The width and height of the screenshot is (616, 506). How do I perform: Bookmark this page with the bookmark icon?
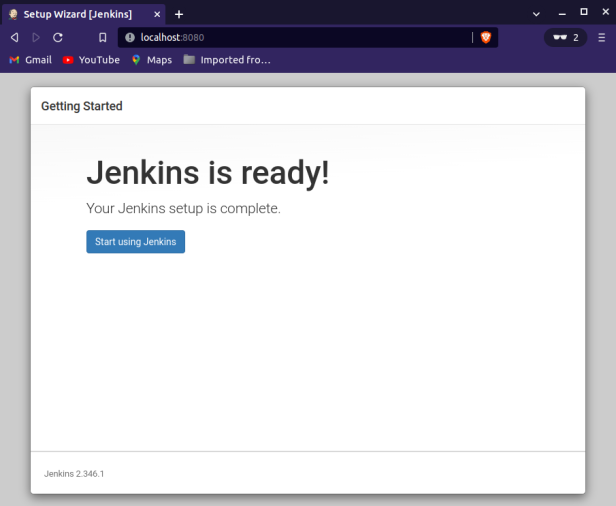click(x=103, y=37)
